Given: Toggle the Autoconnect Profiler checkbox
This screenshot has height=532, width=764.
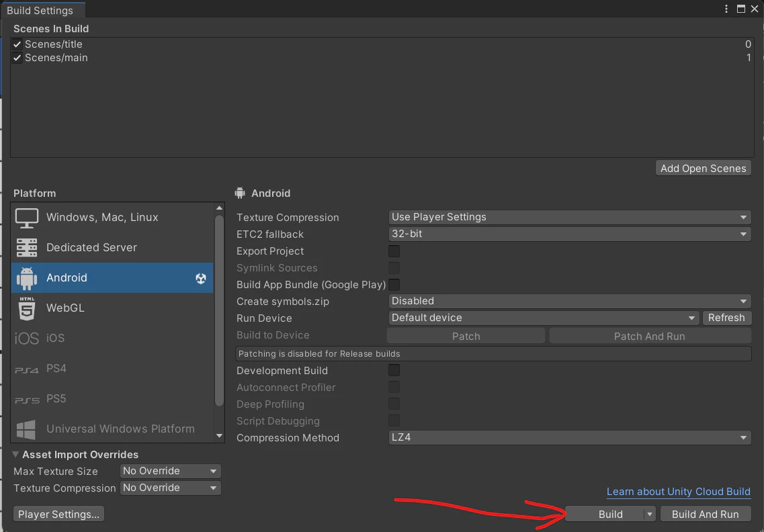Looking at the screenshot, I should 394,388.
